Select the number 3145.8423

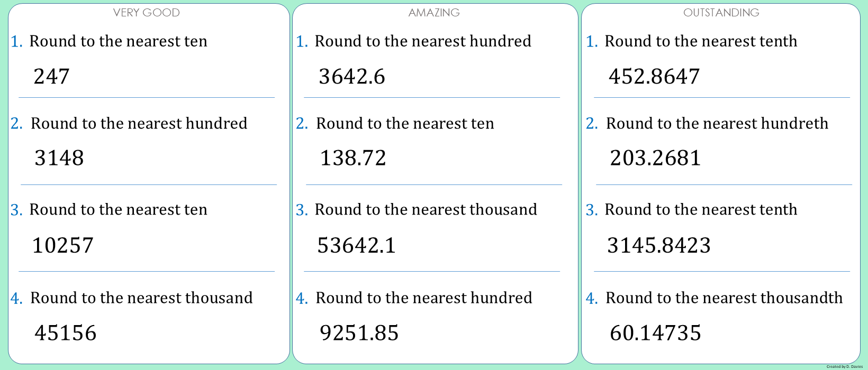pyautogui.click(x=659, y=246)
